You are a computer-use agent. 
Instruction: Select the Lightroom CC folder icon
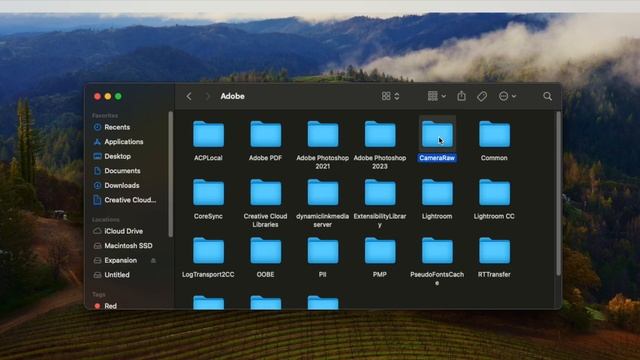point(494,192)
